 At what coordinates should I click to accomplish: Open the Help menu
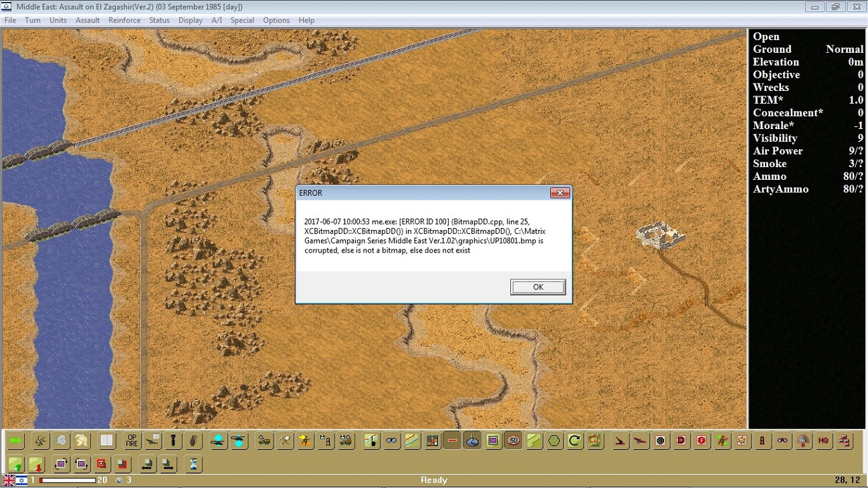(306, 20)
